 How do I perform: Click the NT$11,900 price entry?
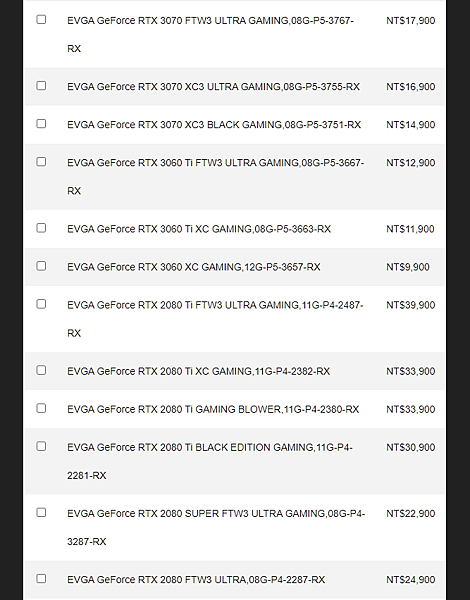410,229
